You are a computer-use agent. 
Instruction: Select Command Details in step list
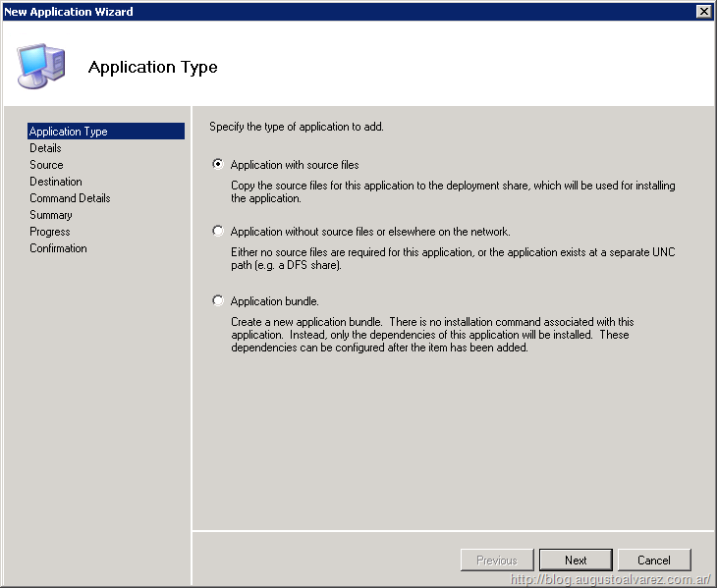point(70,198)
